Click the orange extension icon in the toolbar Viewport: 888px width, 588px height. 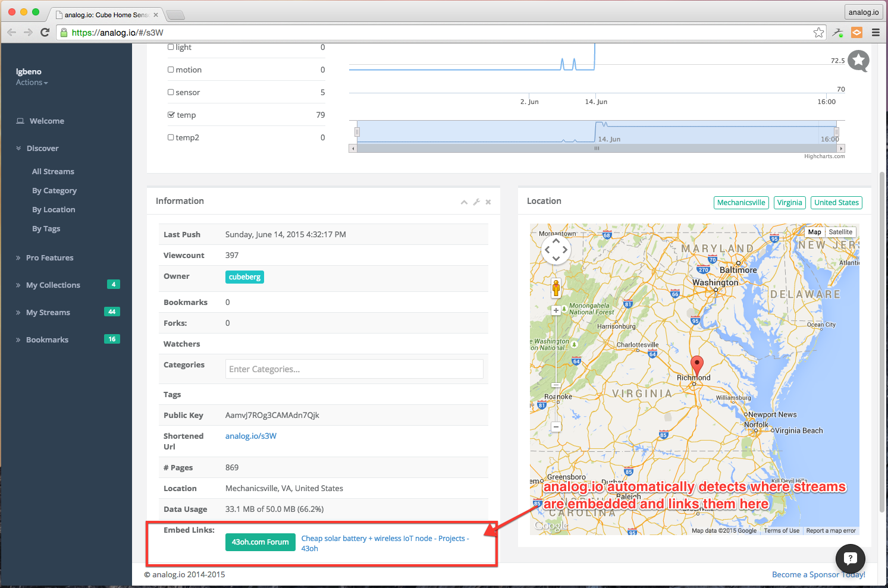point(857,32)
